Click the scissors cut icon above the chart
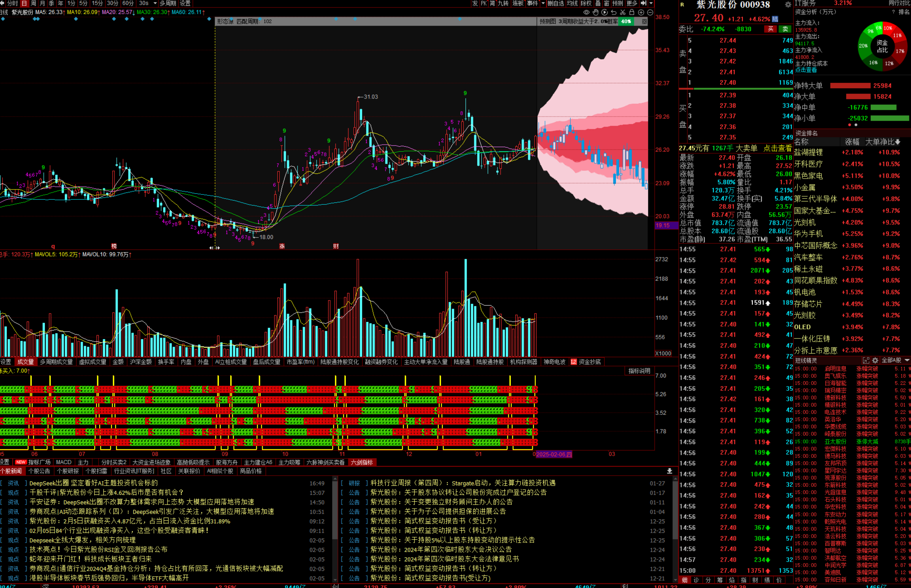This screenshot has width=911, height=588. tap(623, 12)
